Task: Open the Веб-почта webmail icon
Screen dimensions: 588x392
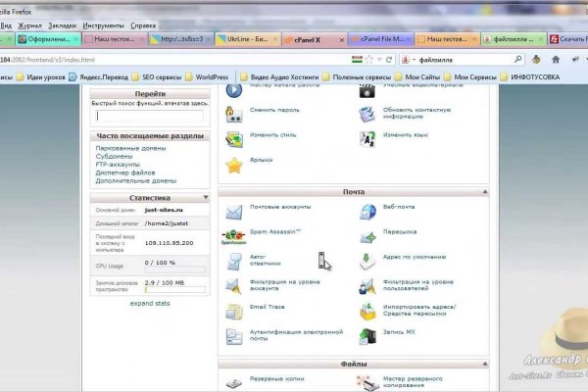Action: click(x=367, y=211)
